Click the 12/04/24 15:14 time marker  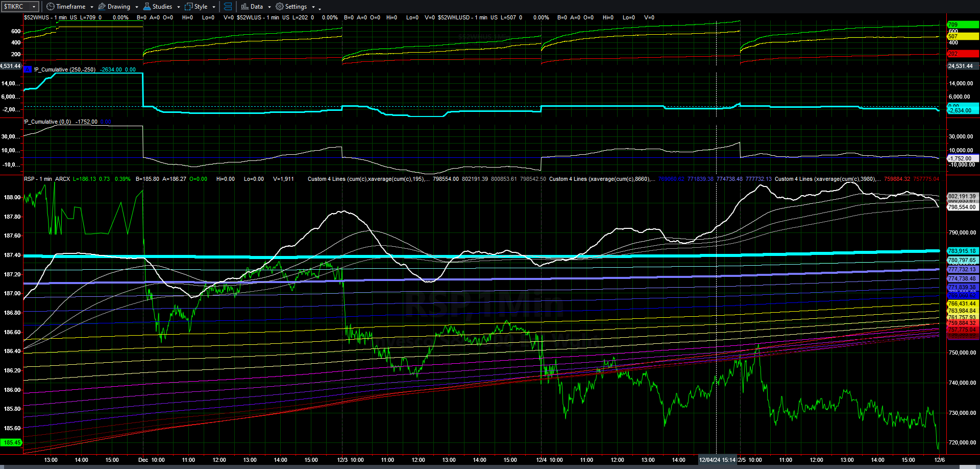(717, 460)
